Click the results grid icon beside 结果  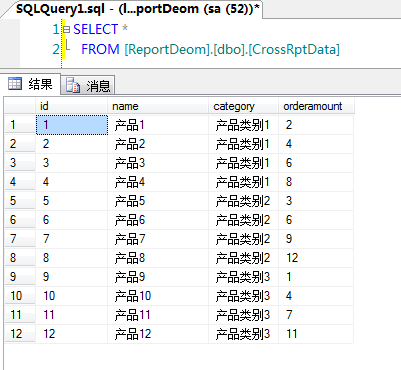15,83
